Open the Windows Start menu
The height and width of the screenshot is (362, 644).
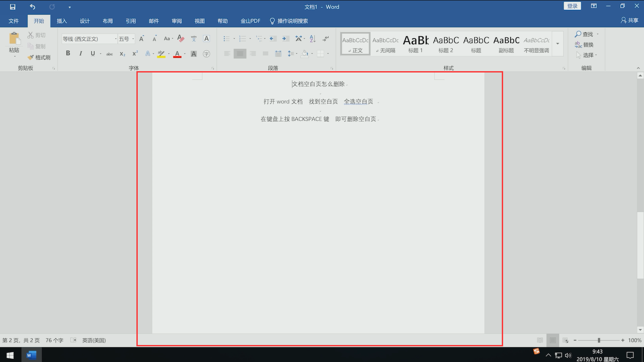click(10, 356)
